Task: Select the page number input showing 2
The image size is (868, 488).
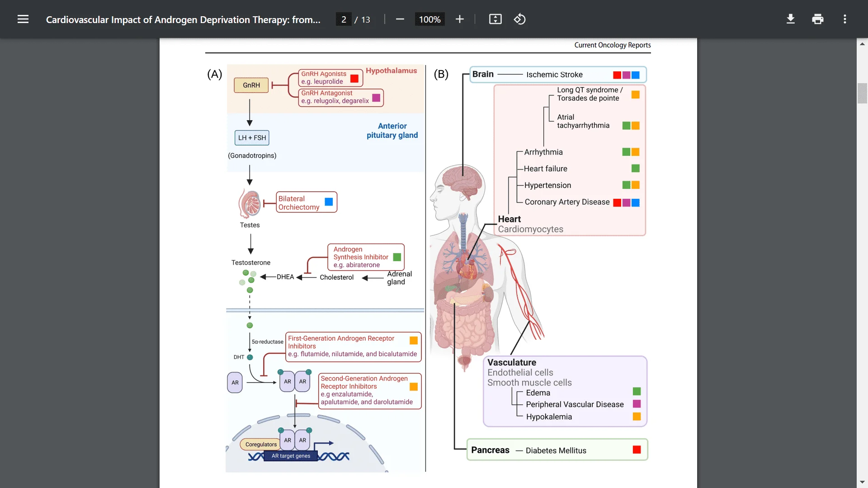Action: [344, 19]
